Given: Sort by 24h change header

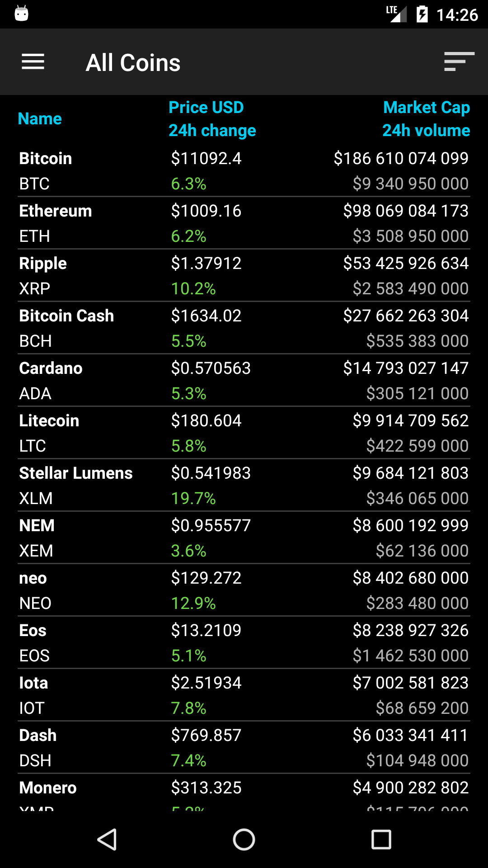Looking at the screenshot, I should (x=212, y=131).
